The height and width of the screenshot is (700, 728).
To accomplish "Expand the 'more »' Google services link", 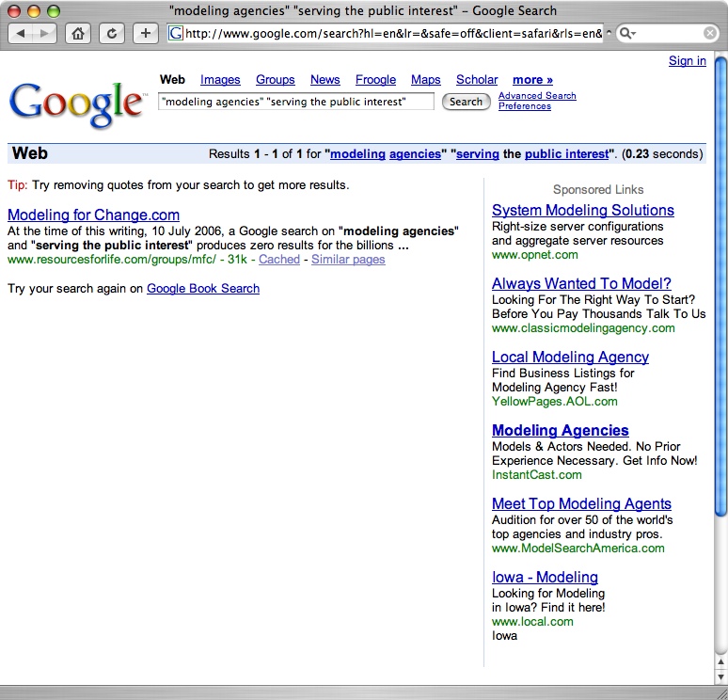I will point(532,80).
